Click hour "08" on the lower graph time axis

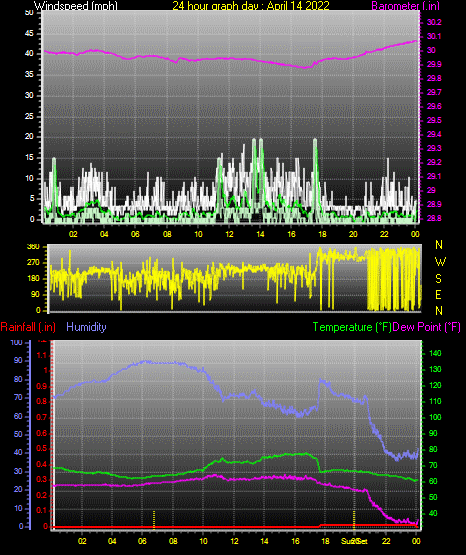(x=173, y=541)
